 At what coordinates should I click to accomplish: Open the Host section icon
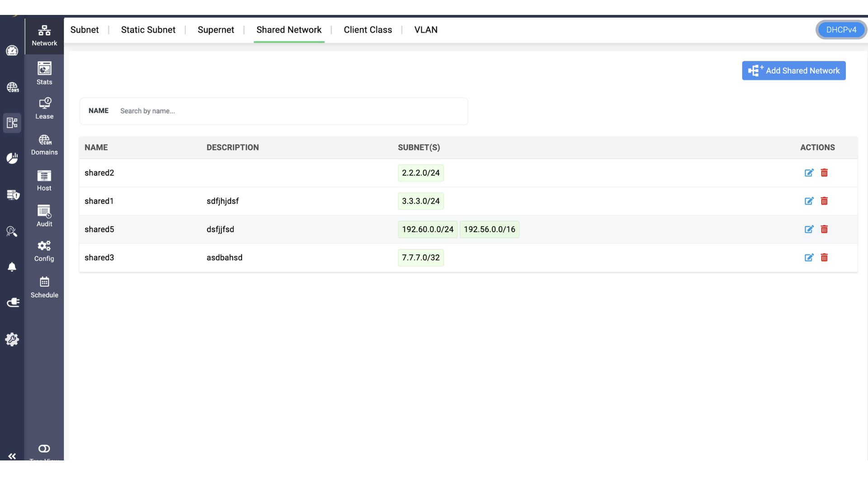coord(44,180)
